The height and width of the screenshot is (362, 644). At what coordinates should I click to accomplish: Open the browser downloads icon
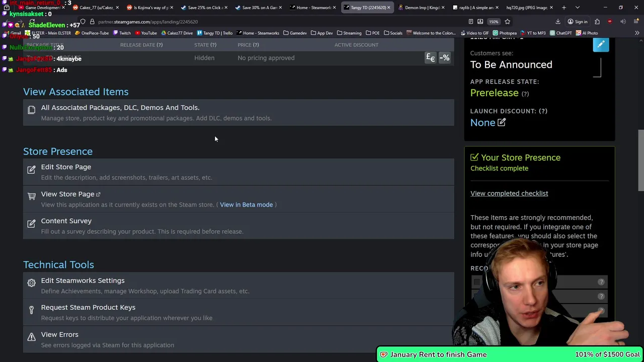(557, 22)
